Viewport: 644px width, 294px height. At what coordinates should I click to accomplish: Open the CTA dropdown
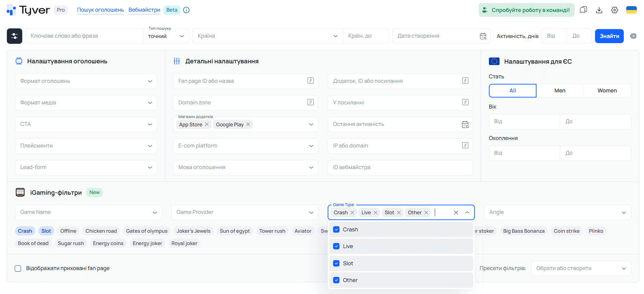point(86,124)
